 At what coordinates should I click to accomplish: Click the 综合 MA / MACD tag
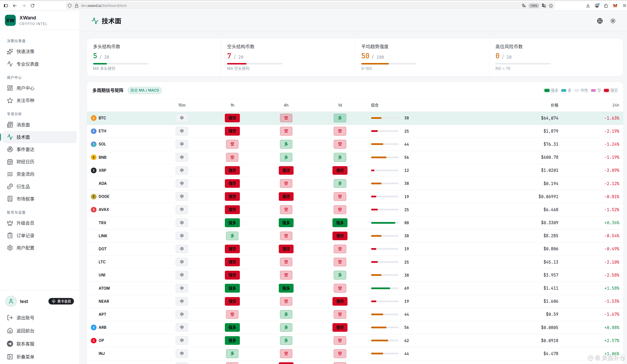tap(145, 90)
